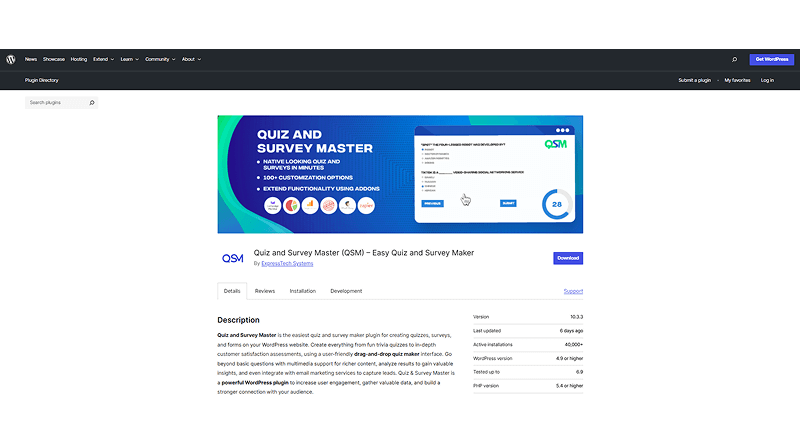Switch to the Installation tab
800x445 pixels.
click(x=303, y=291)
